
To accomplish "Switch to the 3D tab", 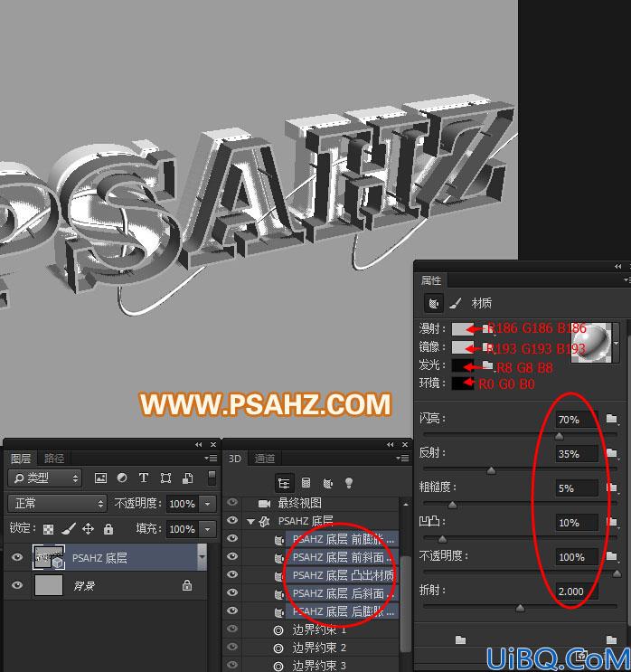I will 235,459.
